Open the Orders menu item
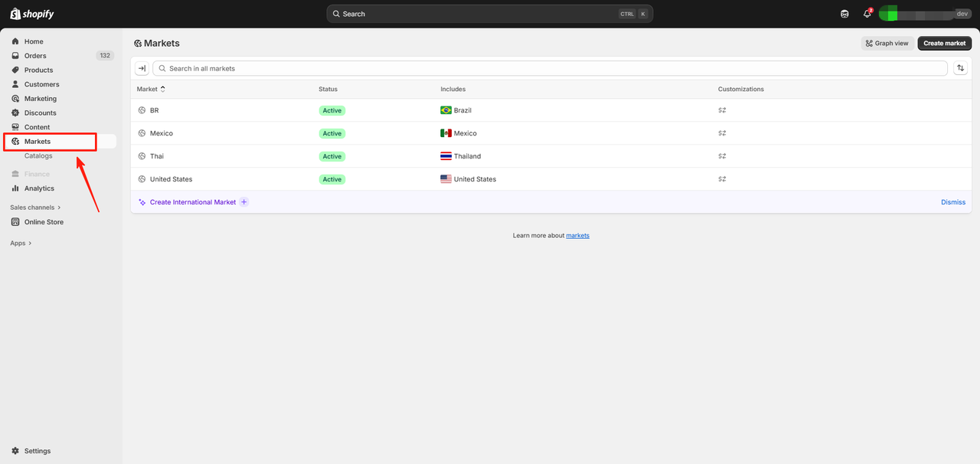Viewport: 980px width, 464px height. point(35,56)
